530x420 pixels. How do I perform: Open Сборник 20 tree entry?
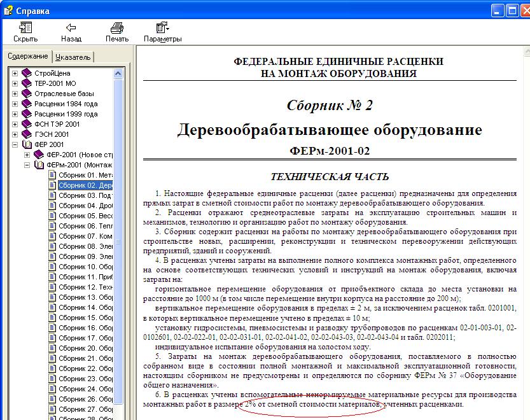tap(85, 348)
